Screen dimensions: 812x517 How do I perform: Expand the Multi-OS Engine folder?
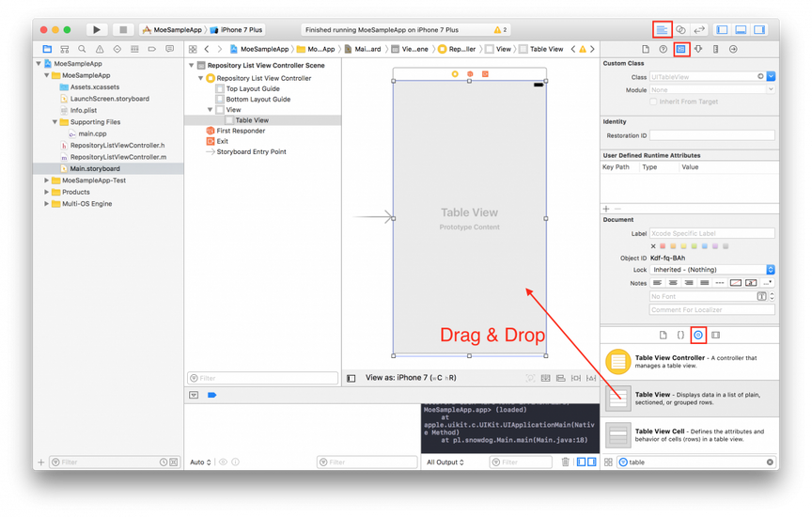pos(47,204)
